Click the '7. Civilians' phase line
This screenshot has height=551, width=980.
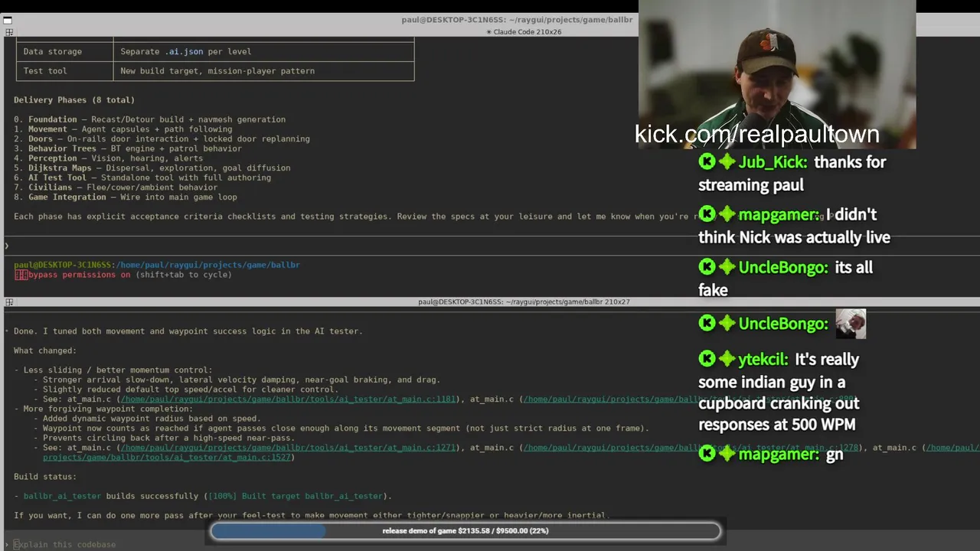pyautogui.click(x=116, y=187)
